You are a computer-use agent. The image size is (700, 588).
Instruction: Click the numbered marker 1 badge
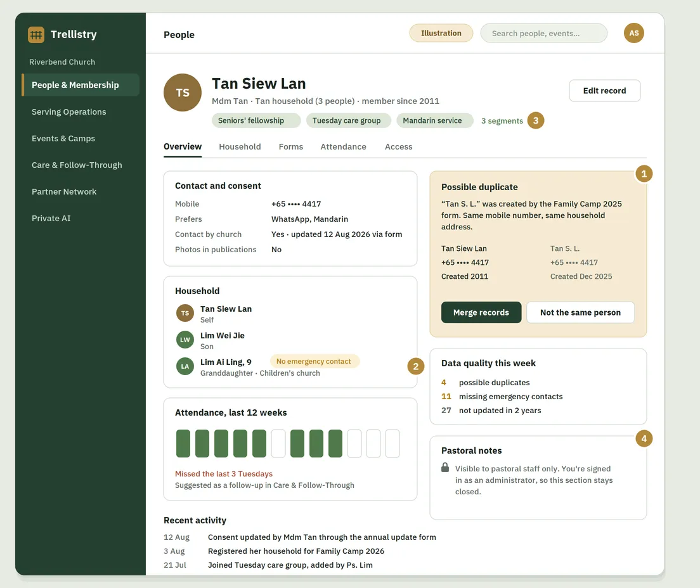coord(644,174)
